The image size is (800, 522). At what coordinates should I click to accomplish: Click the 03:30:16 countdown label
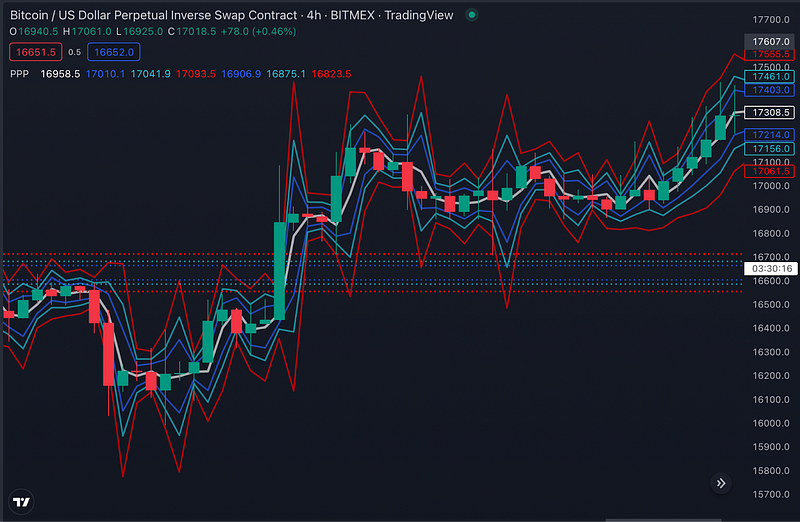click(x=771, y=268)
